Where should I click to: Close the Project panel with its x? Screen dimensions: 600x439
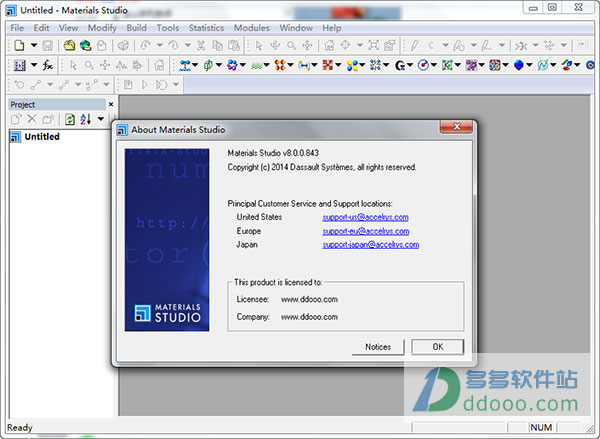pyautogui.click(x=111, y=104)
